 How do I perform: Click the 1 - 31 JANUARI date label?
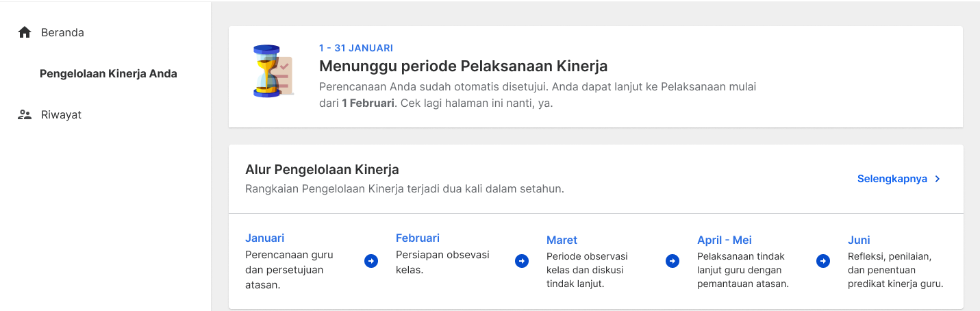pos(356,48)
